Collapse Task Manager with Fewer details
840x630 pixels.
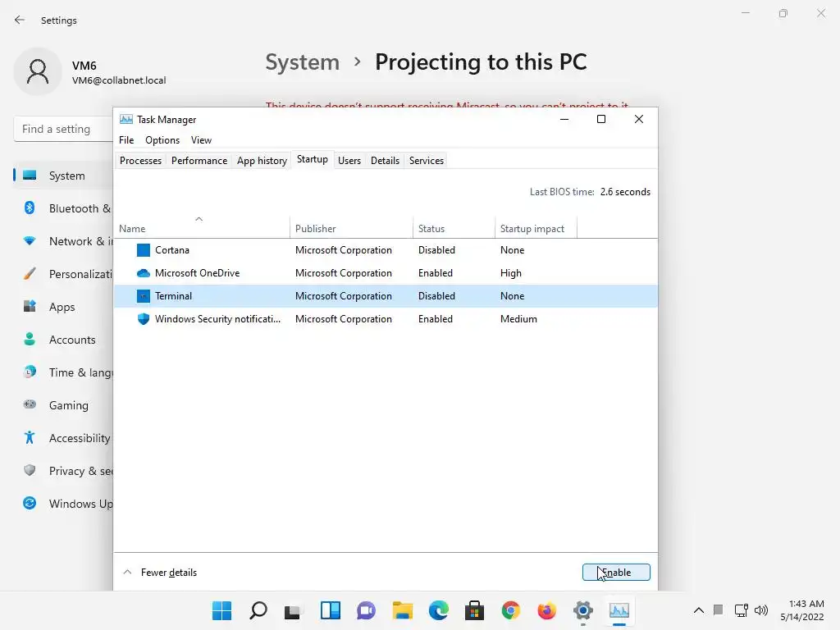[x=160, y=572]
